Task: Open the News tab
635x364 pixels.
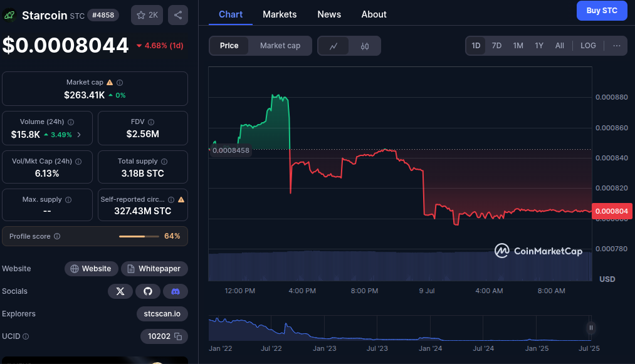Action: click(x=329, y=14)
